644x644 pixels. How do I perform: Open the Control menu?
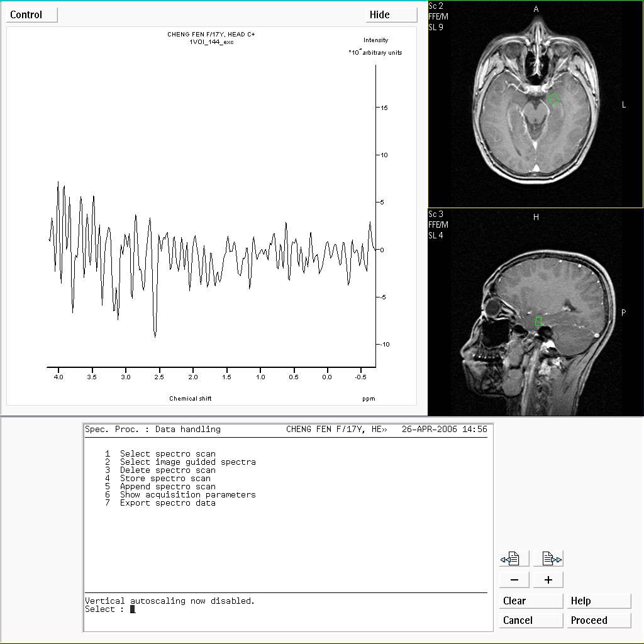[31, 15]
